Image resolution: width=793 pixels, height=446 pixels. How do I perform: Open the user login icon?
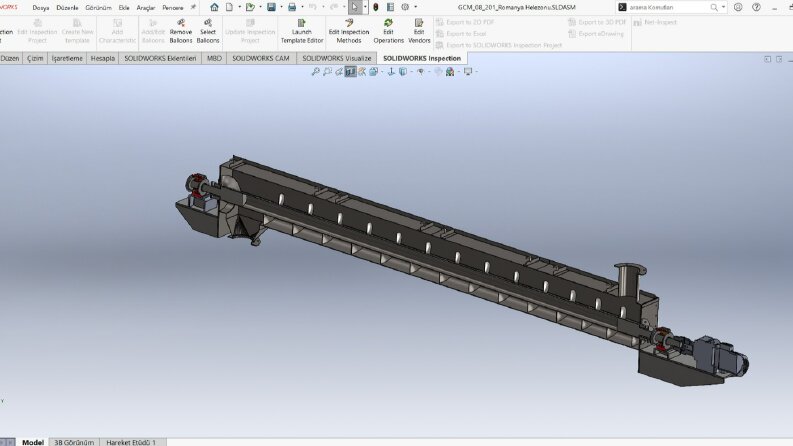(738, 7)
